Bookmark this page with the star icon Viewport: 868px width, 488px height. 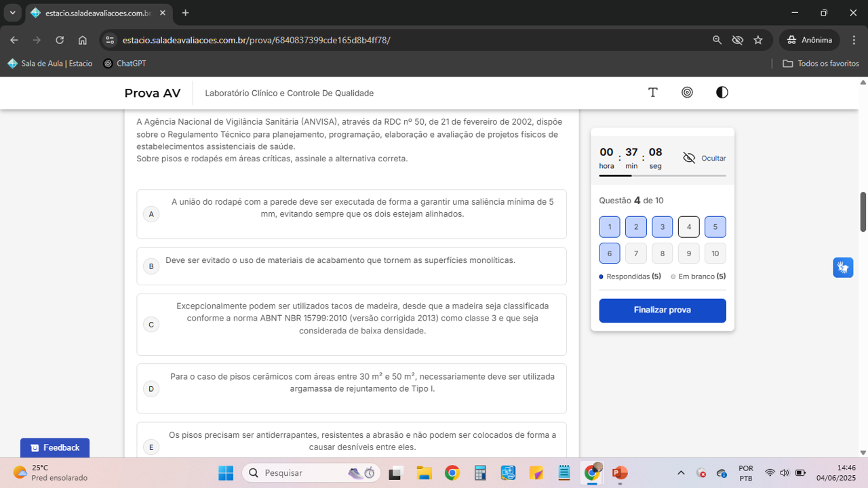[x=758, y=40]
